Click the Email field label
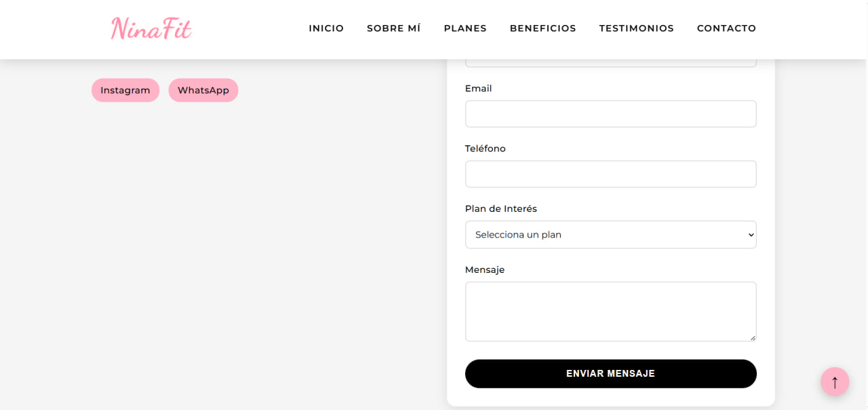This screenshot has width=868, height=410. click(x=479, y=88)
